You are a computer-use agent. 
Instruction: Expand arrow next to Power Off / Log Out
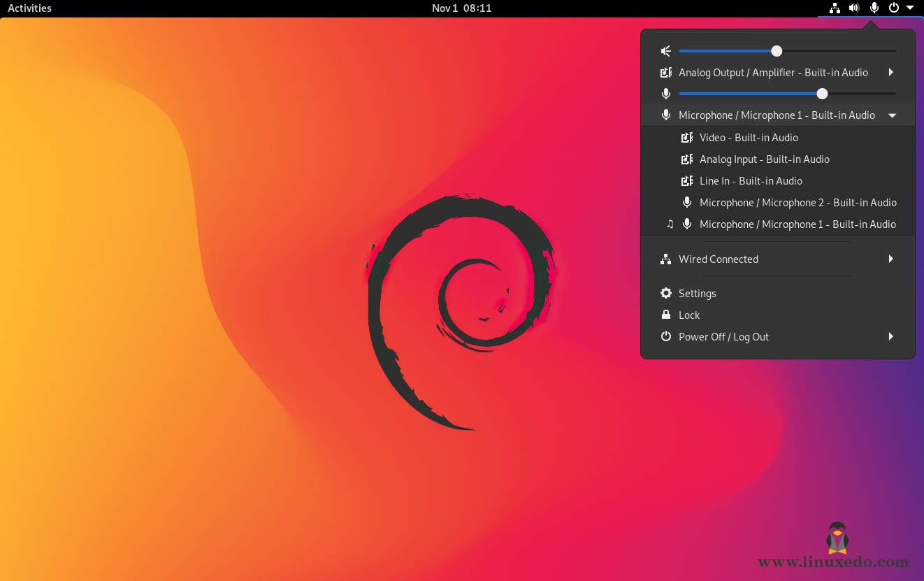(x=891, y=336)
